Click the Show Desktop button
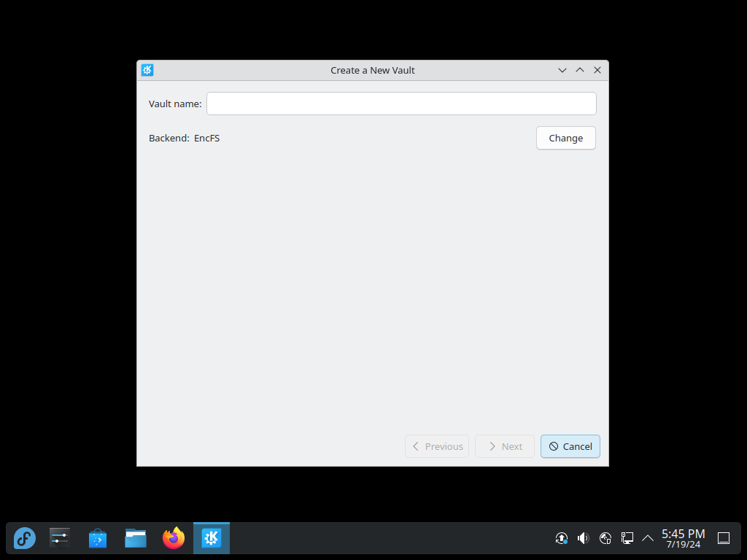The image size is (747, 560). pyautogui.click(x=724, y=538)
